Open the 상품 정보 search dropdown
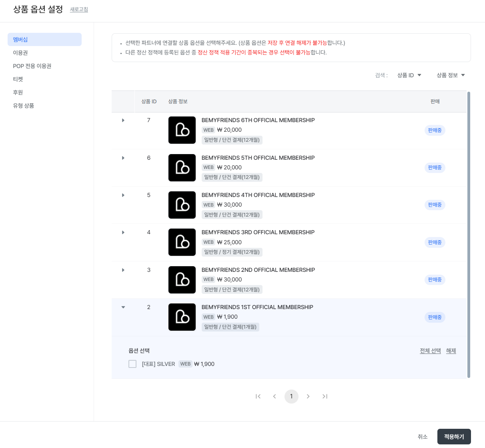The image size is (485, 448). (x=451, y=75)
